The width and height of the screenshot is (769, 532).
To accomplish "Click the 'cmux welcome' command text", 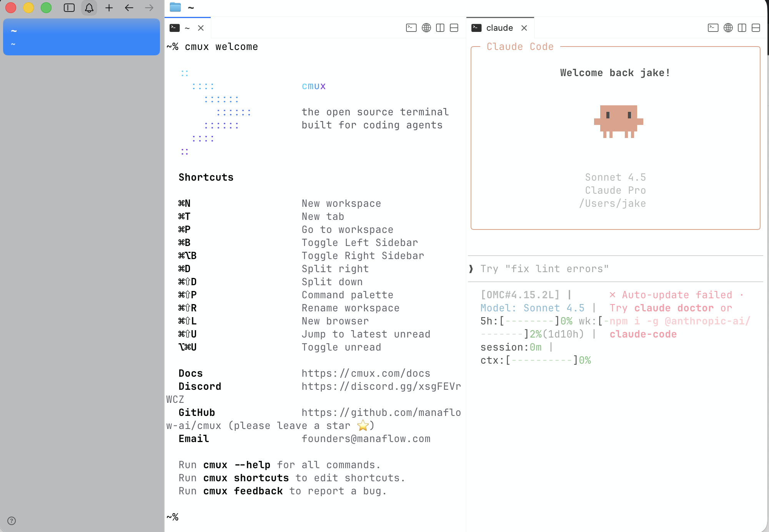I will click(221, 47).
